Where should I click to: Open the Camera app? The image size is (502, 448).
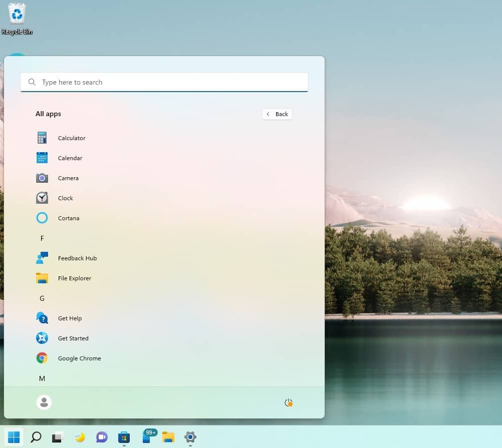tap(68, 178)
